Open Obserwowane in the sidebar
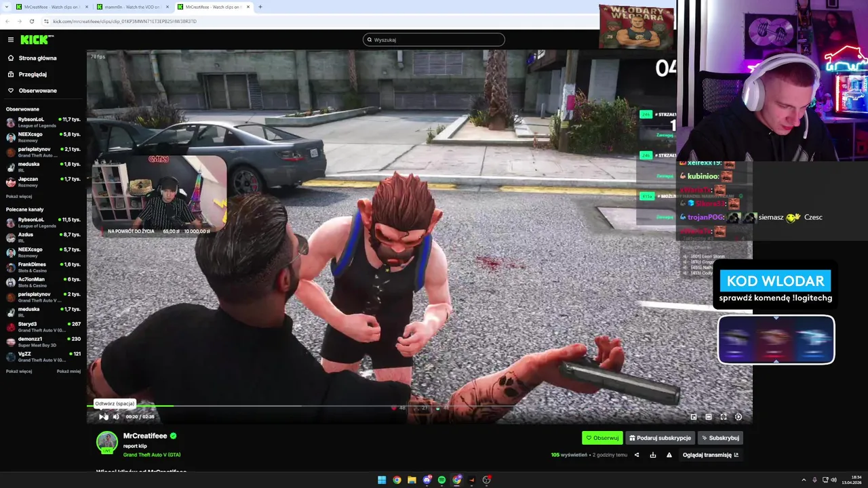The image size is (868, 488). tap(37, 91)
